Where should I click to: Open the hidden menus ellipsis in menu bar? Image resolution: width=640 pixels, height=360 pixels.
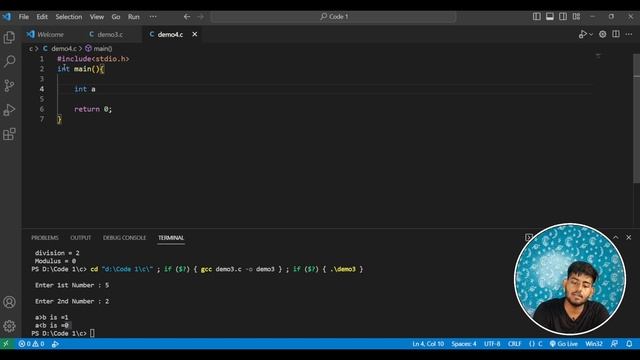153,17
